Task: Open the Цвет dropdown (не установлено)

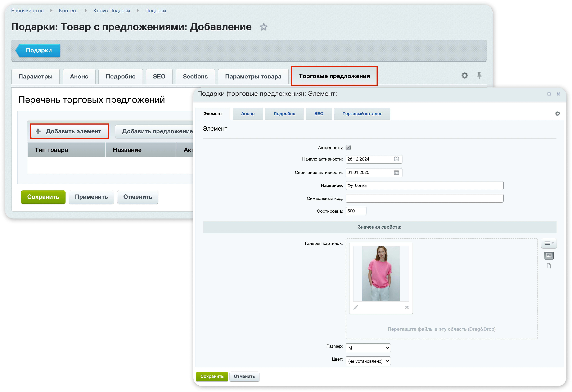Action: pos(368,361)
